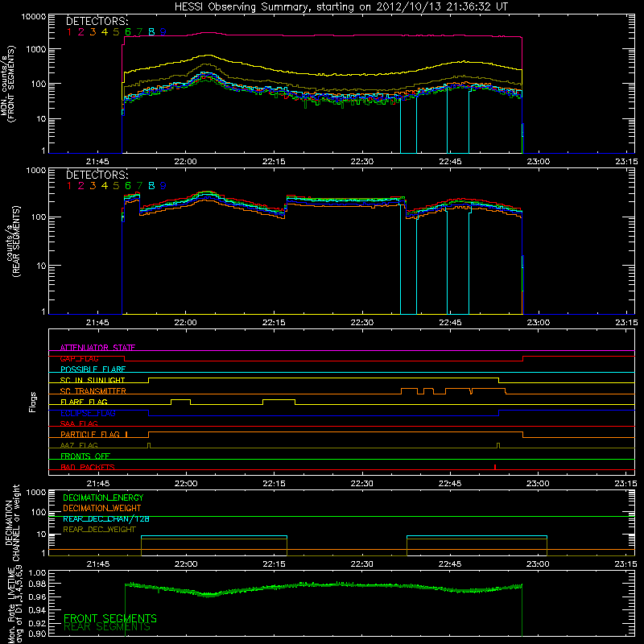Click the MON. counts/s (FRONT SEGMENTS) axis title

click(7, 84)
